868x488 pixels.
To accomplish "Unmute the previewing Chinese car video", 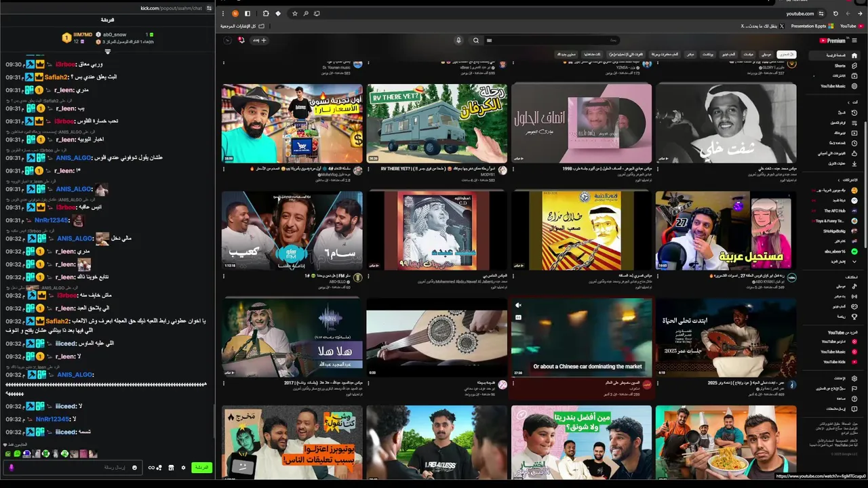I will pyautogui.click(x=518, y=305).
